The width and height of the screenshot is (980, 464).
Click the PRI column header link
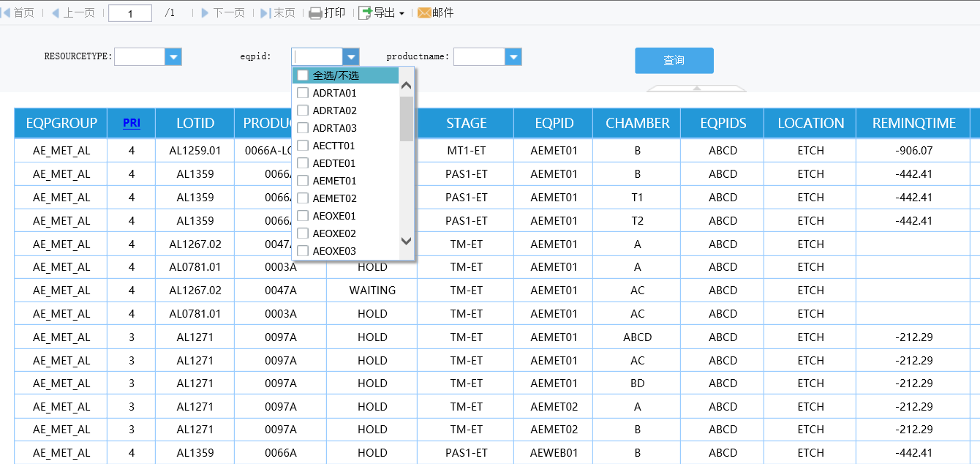(x=132, y=123)
